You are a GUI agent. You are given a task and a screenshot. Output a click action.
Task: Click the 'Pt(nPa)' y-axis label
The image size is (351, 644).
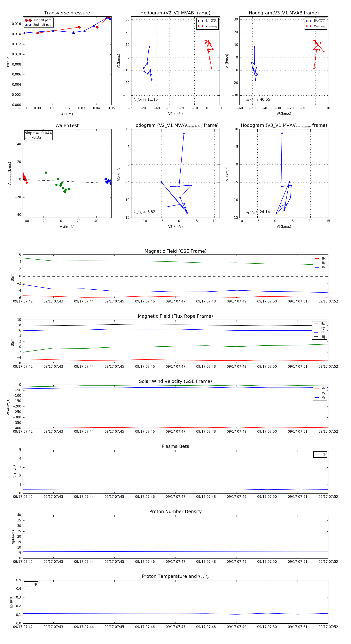(8, 61)
